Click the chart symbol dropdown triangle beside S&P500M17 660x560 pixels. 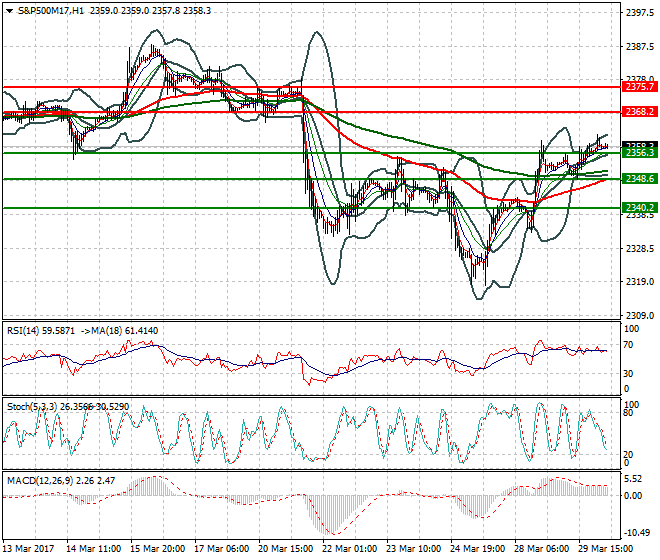9,11
